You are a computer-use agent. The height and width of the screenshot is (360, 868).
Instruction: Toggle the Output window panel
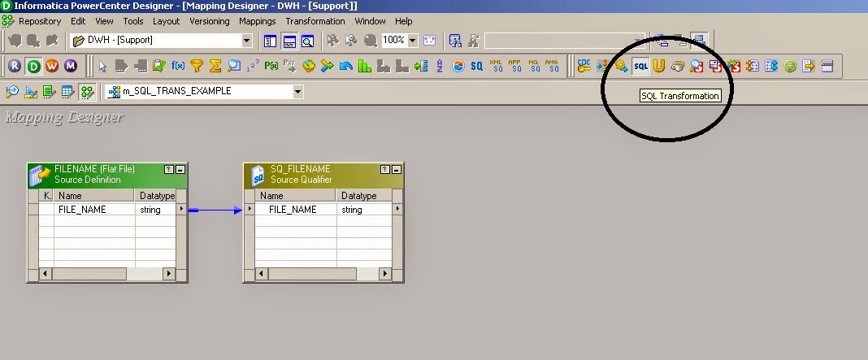tap(289, 41)
